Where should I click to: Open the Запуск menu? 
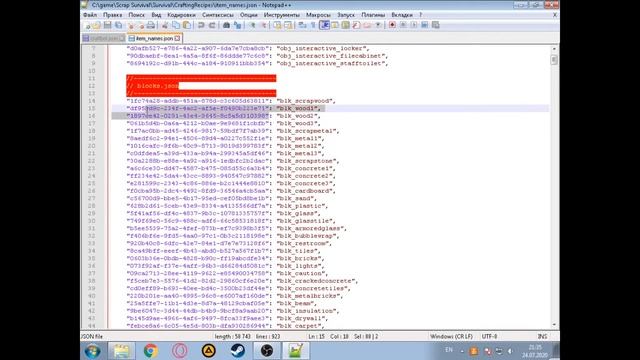click(x=346, y=15)
